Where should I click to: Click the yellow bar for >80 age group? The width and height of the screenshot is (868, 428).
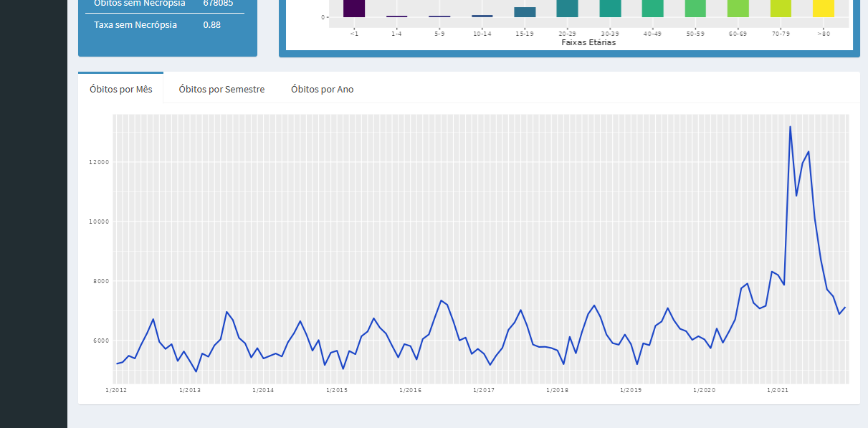pos(823,9)
